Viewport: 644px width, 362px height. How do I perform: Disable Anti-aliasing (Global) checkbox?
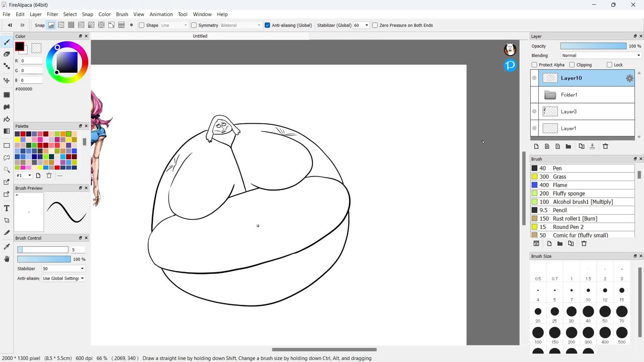267,25
